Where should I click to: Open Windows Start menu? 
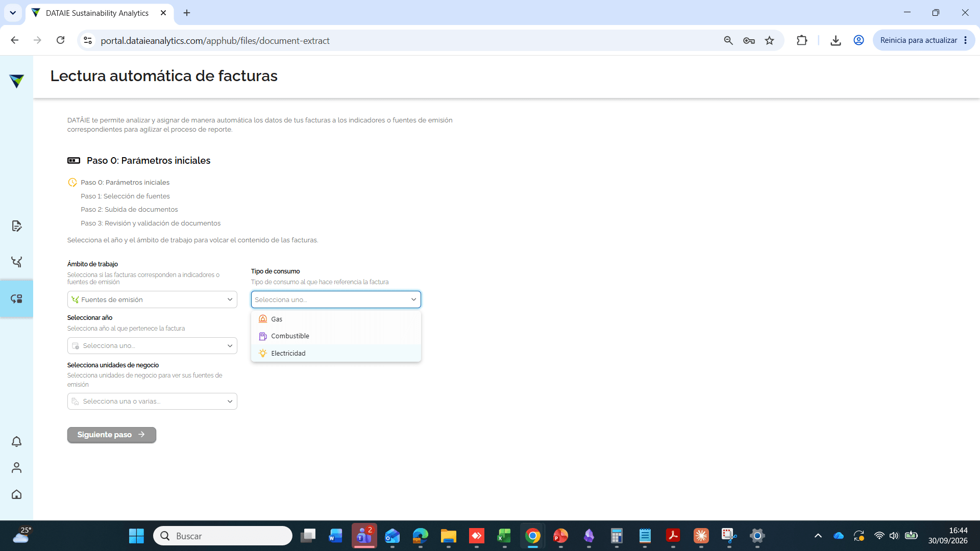[136, 536]
